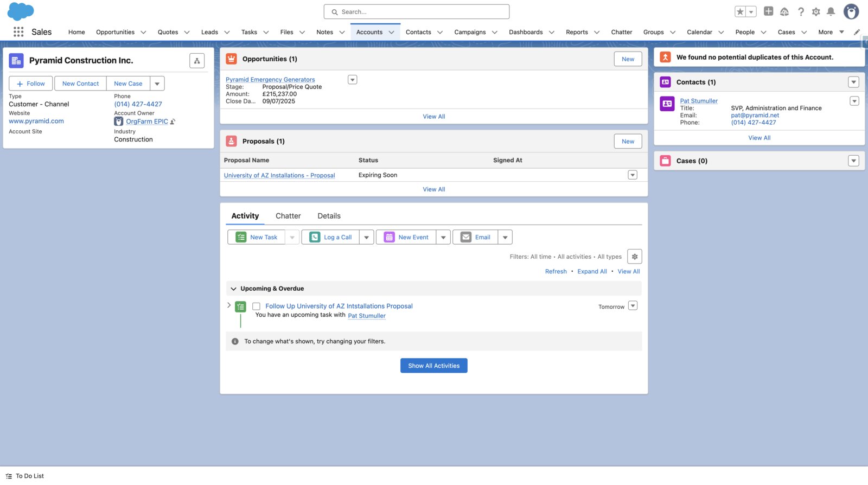Click the Proposals card icon

(232, 141)
